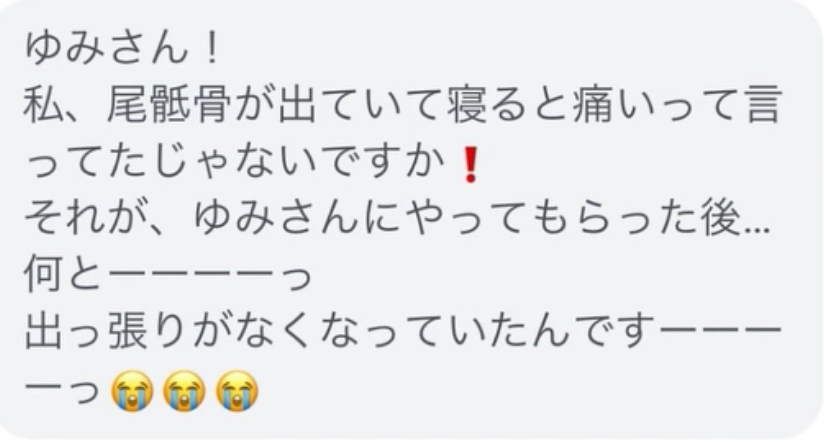Click the 'ーっ' before the crying emojis
This screenshot has height=443, width=824.
pos(63,390)
